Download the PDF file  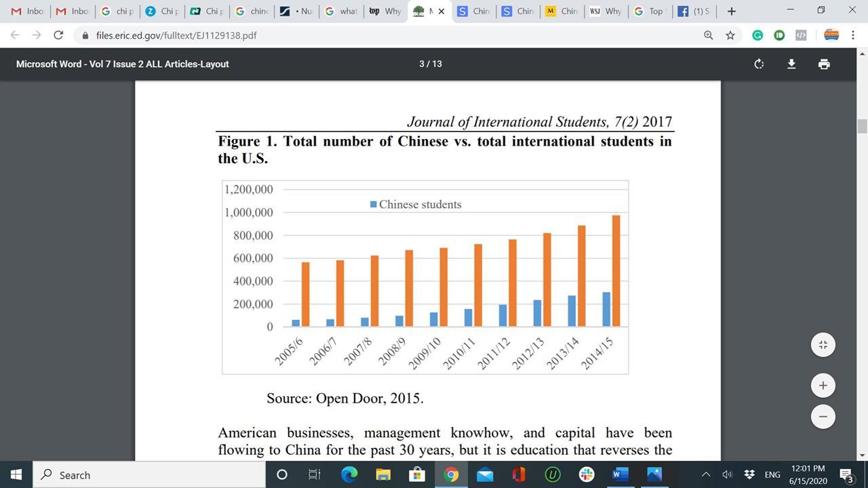point(791,64)
